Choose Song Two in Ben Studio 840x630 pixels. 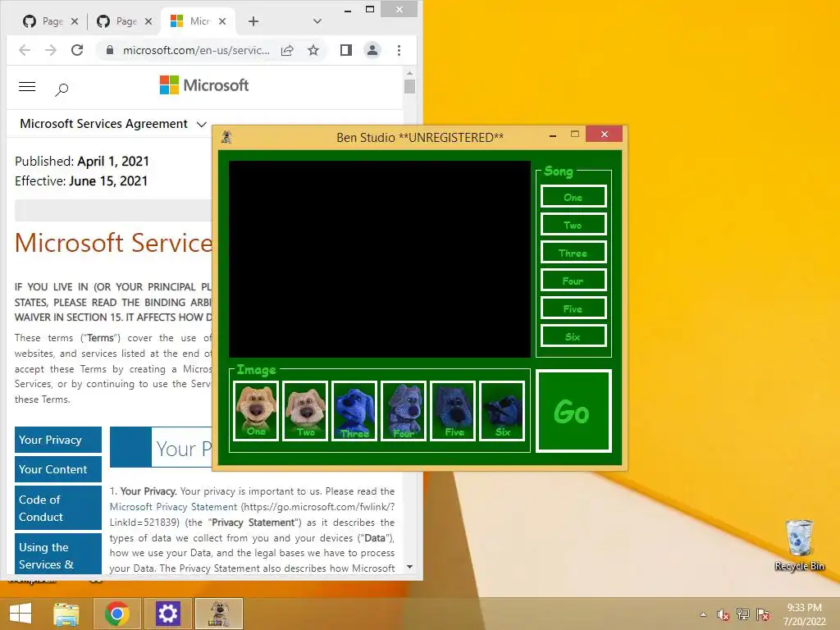tap(573, 224)
